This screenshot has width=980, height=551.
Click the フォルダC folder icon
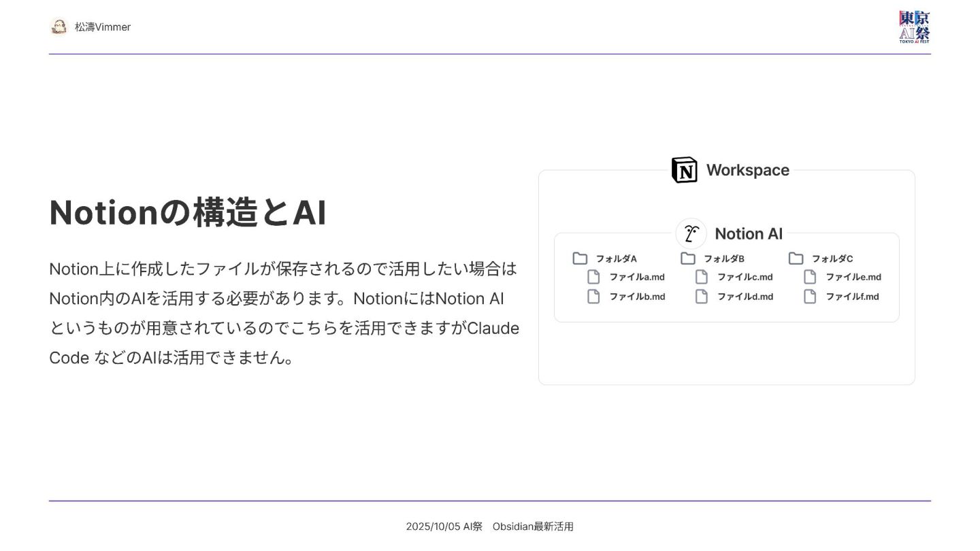[x=796, y=258]
